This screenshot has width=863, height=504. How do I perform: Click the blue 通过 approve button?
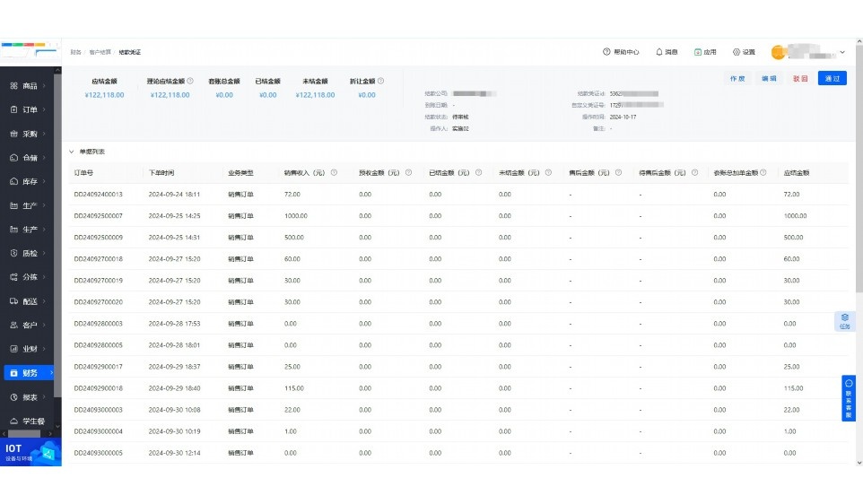(x=832, y=79)
